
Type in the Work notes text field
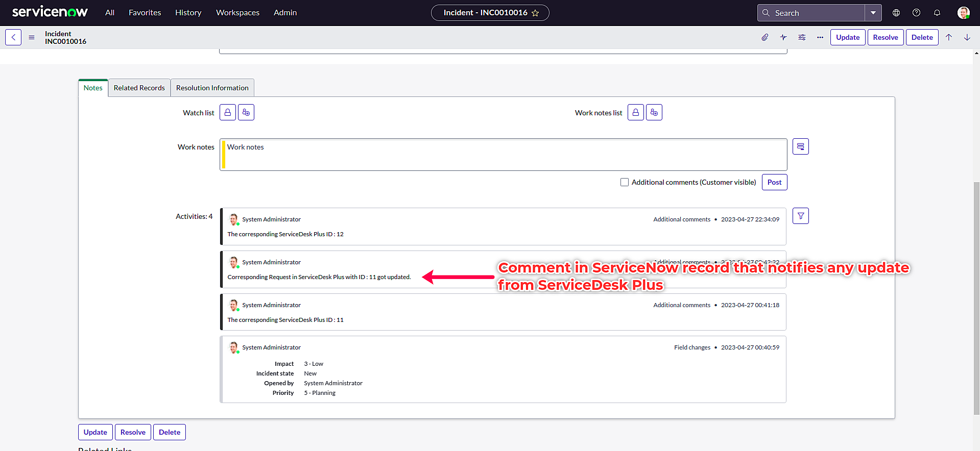click(503, 155)
